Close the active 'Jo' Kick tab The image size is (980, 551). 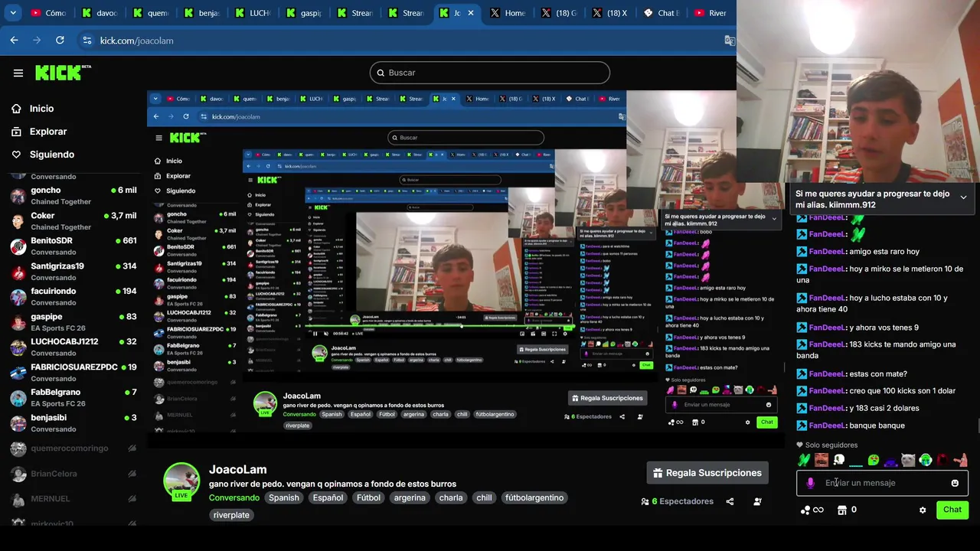pyautogui.click(x=471, y=13)
